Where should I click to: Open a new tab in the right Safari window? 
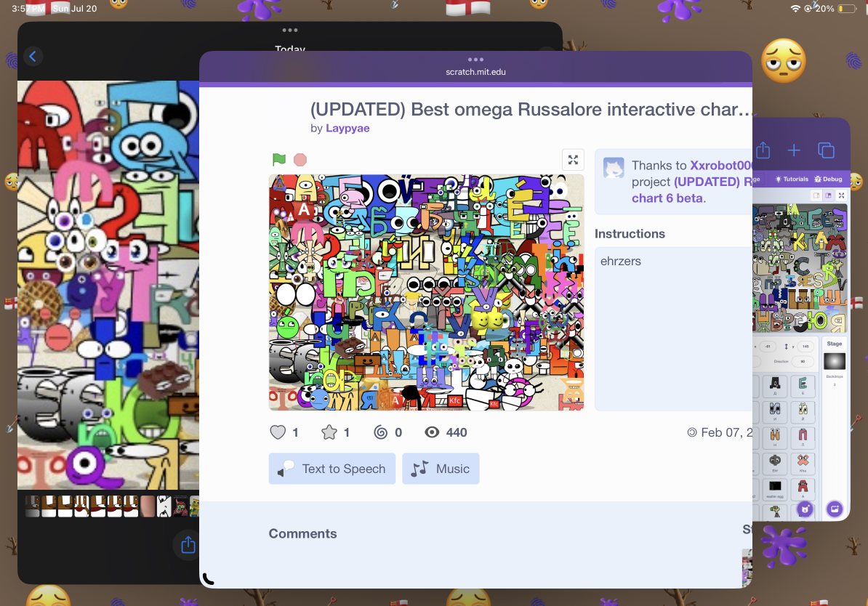coord(794,150)
